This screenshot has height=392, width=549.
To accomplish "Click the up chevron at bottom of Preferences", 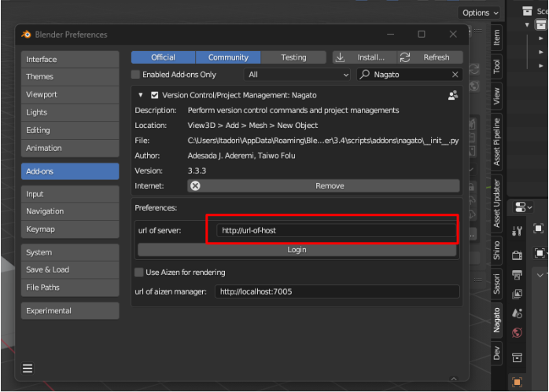I will point(453,379).
